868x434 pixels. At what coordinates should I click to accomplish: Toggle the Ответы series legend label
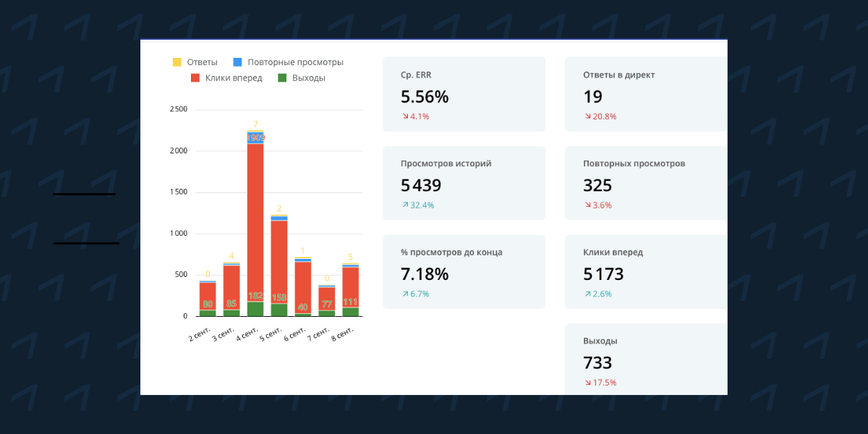202,62
